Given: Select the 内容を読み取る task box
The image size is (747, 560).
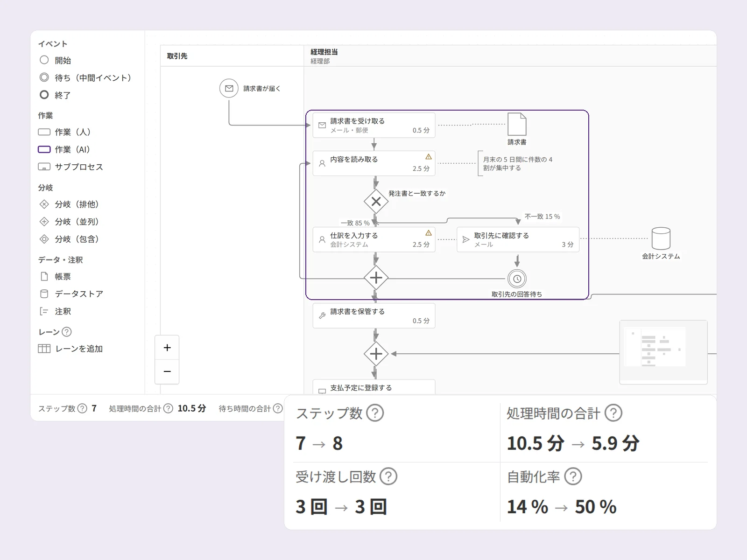Looking at the screenshot, I should tap(374, 163).
